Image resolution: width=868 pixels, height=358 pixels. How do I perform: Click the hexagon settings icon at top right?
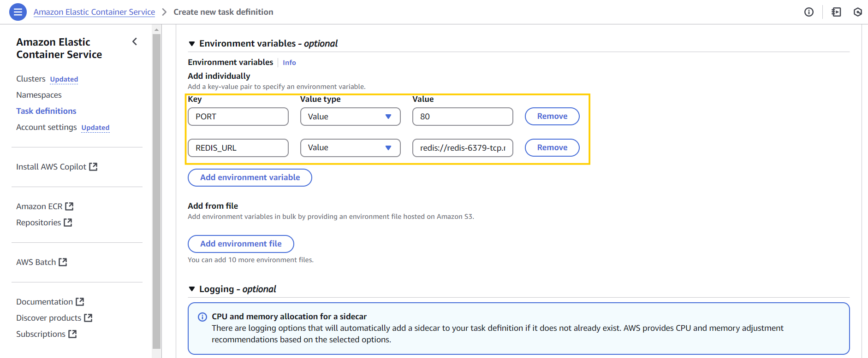tap(857, 12)
